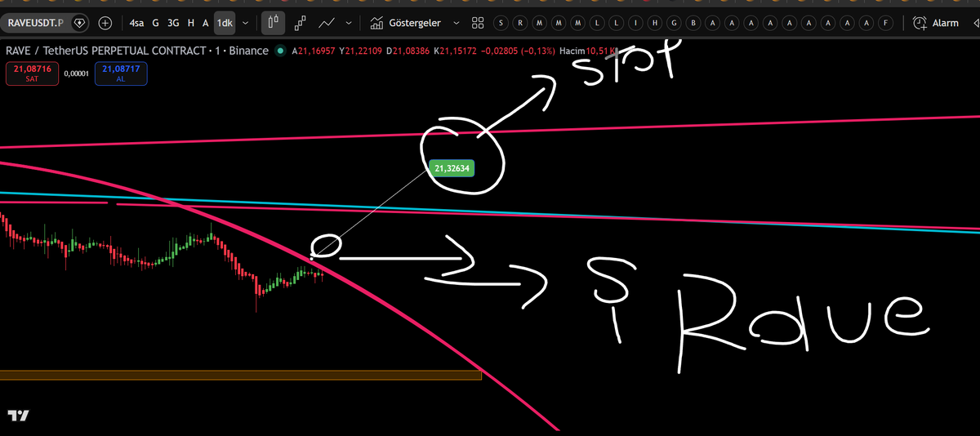This screenshot has width=980, height=436.
Task: Click the H circle indicator shortcut
Action: click(x=656, y=23)
